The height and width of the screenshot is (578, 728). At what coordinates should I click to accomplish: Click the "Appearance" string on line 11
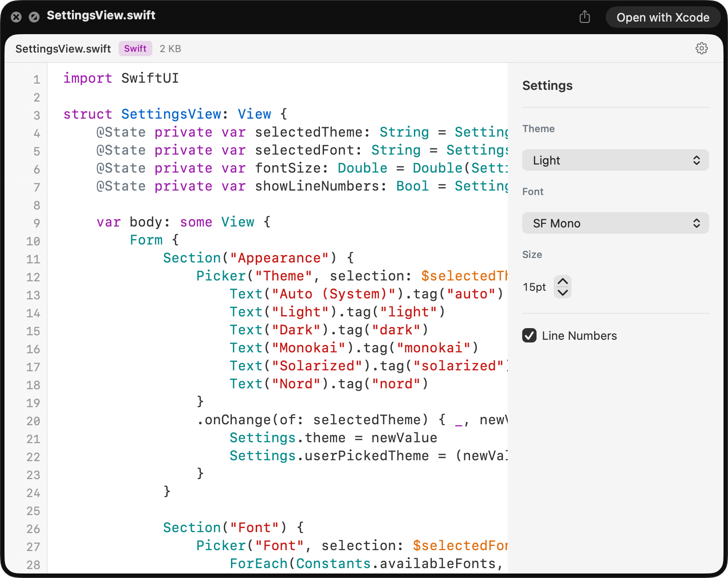[x=280, y=258]
